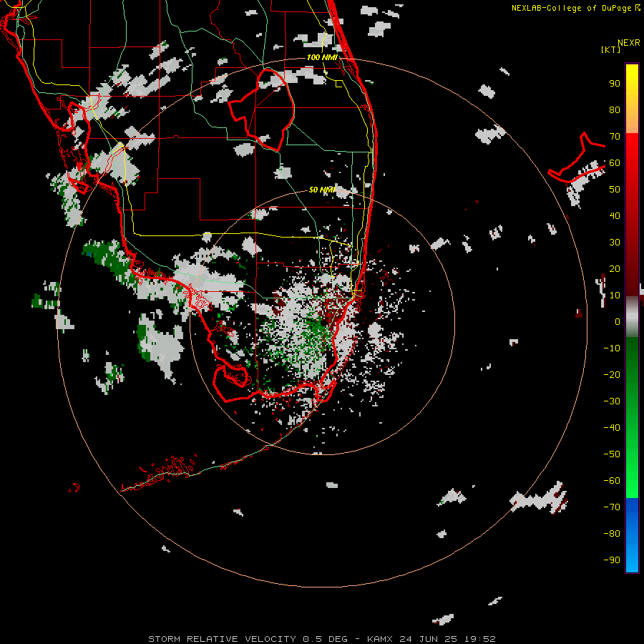Click the 90 value on the velocity scale
Viewport: 644px width, 644px height.
(x=615, y=84)
